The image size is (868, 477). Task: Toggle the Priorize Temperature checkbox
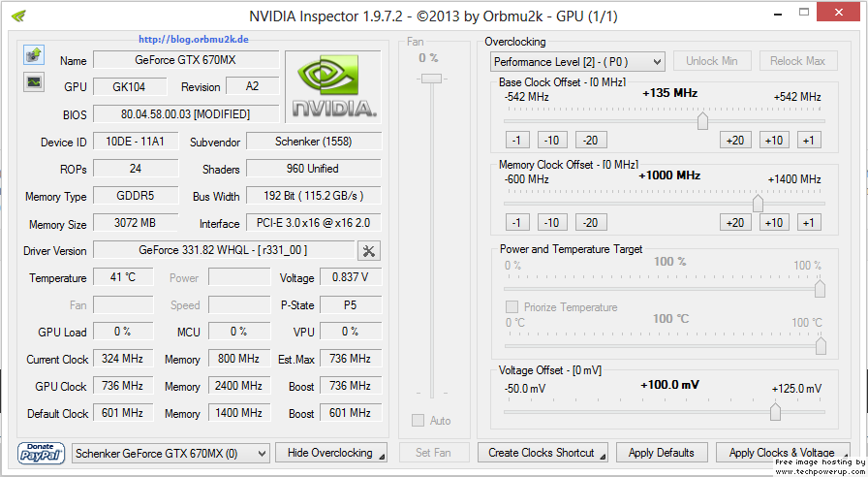click(x=512, y=307)
